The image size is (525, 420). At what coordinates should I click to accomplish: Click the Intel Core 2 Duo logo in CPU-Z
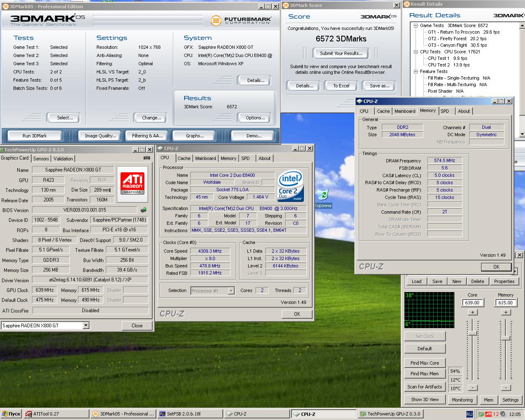click(x=291, y=185)
